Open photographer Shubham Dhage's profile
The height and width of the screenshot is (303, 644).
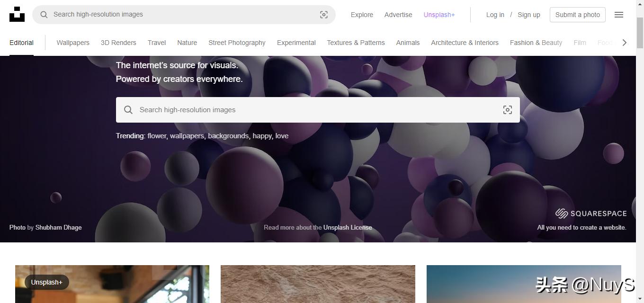click(59, 227)
